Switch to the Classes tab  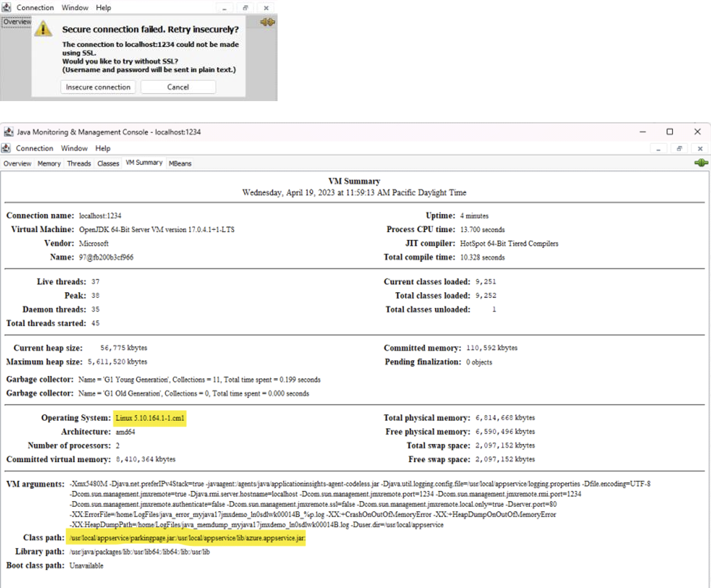[x=108, y=163]
